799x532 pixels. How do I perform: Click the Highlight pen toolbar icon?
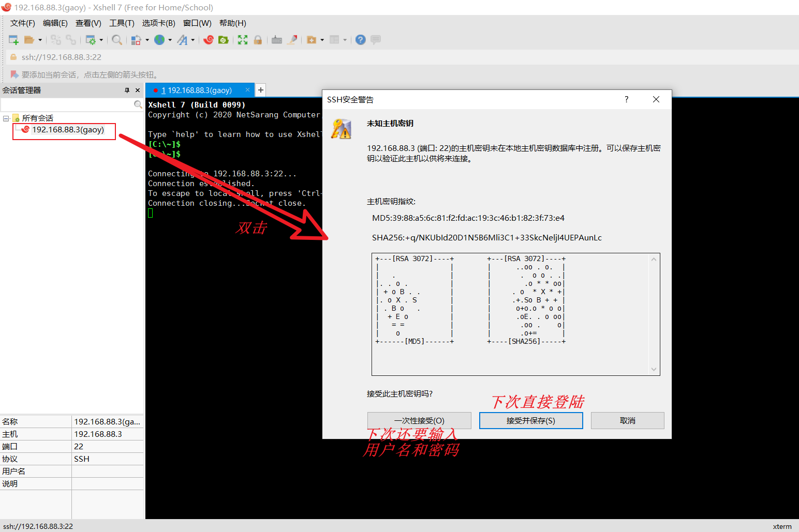coord(292,40)
